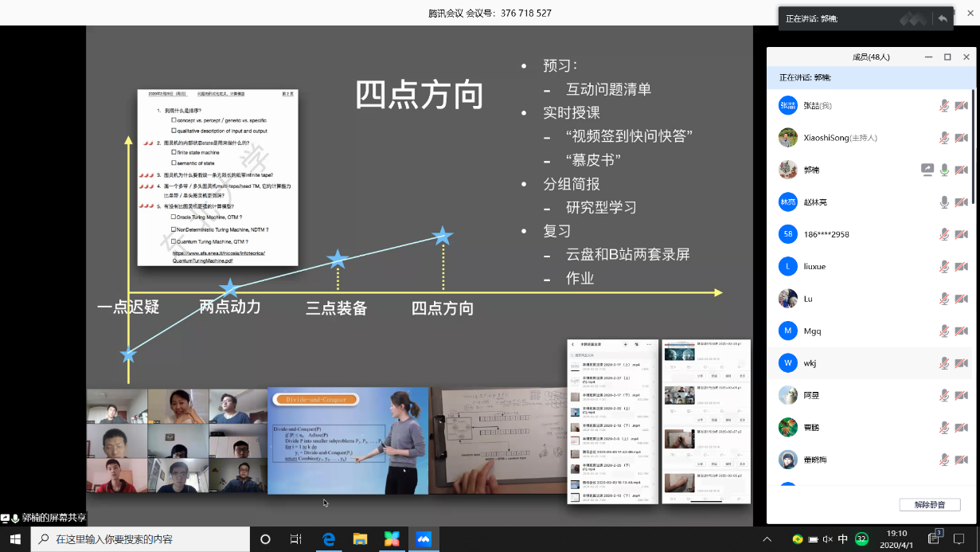Click the 解除静音 unmute button

929,505
